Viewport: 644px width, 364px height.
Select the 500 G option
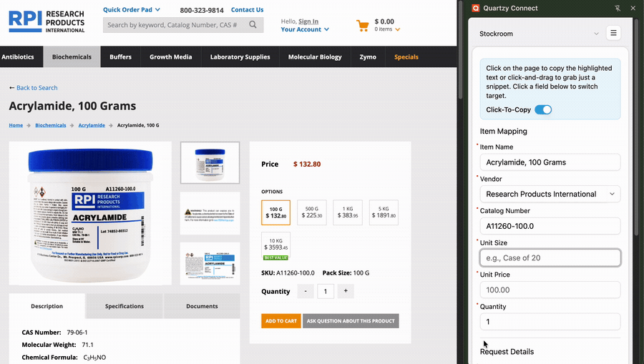tap(312, 212)
